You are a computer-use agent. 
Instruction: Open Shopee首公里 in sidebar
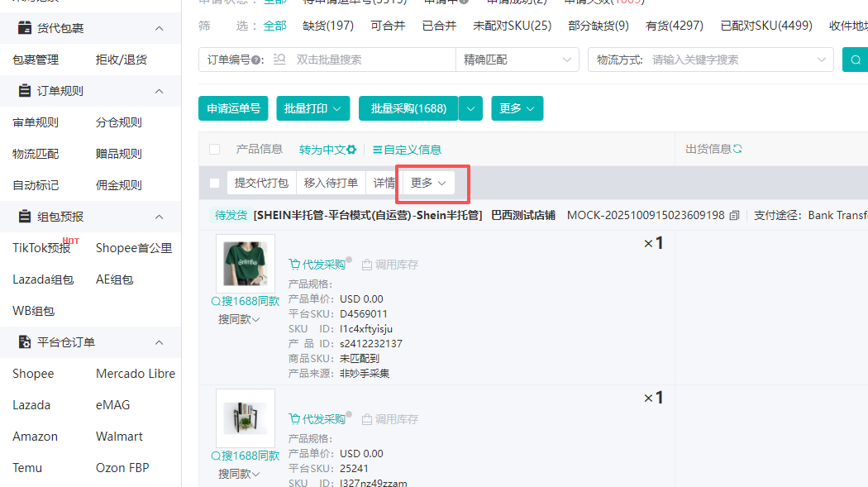134,248
